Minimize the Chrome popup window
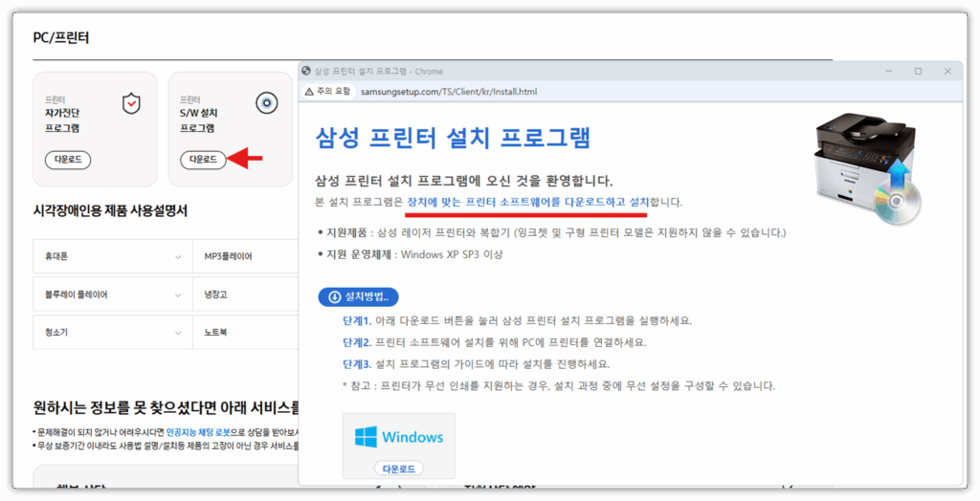The image size is (980, 501). coord(889,71)
